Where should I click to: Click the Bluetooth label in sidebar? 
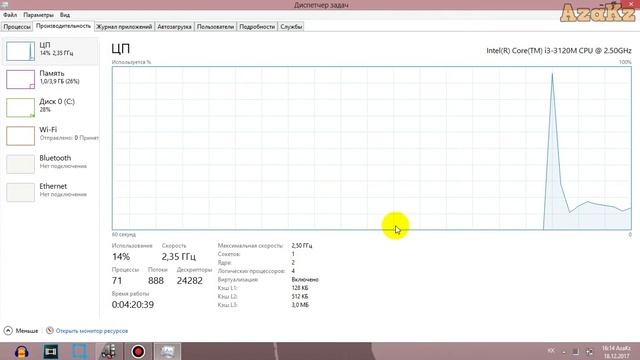pos(55,158)
